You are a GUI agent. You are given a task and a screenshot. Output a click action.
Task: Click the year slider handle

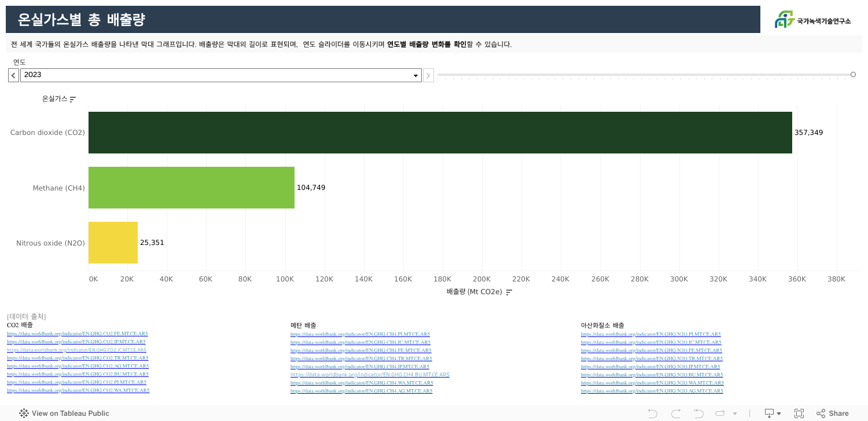(x=853, y=75)
